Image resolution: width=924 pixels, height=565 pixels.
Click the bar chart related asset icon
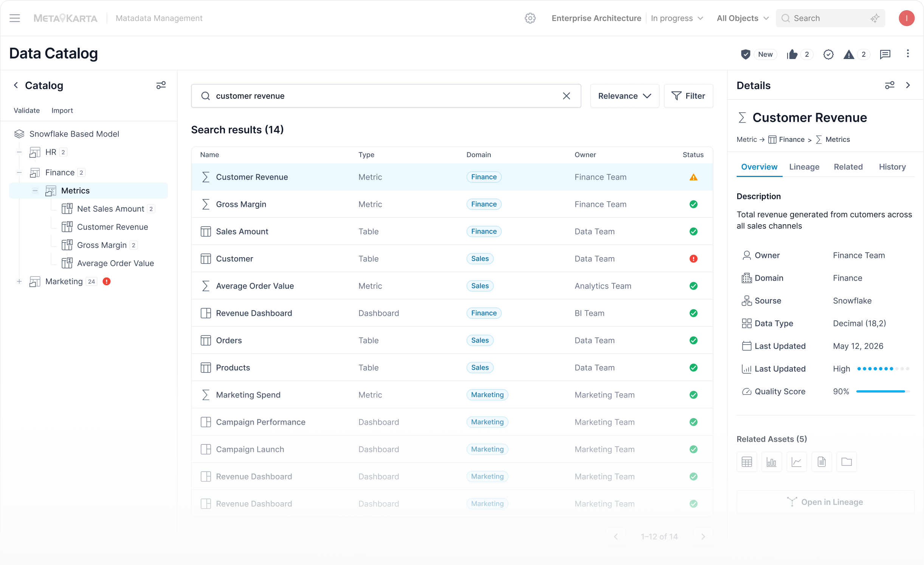pyautogui.click(x=772, y=462)
